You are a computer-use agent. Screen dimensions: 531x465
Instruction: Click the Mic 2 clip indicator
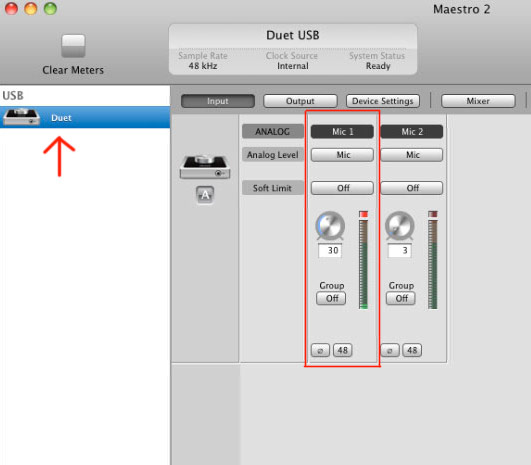(433, 214)
